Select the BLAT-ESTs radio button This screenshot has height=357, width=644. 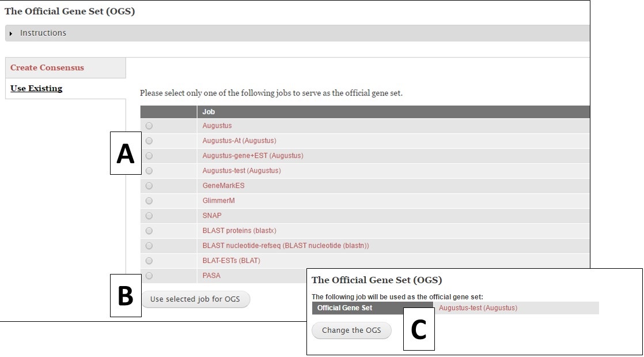point(149,261)
